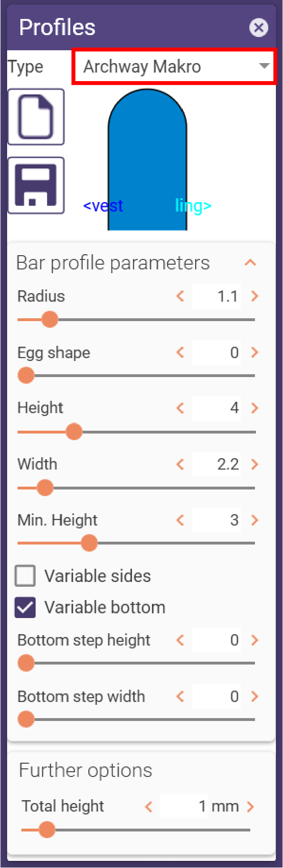Image resolution: width=283 pixels, height=868 pixels.
Task: Increase Radius with right arrow
Action: click(255, 296)
